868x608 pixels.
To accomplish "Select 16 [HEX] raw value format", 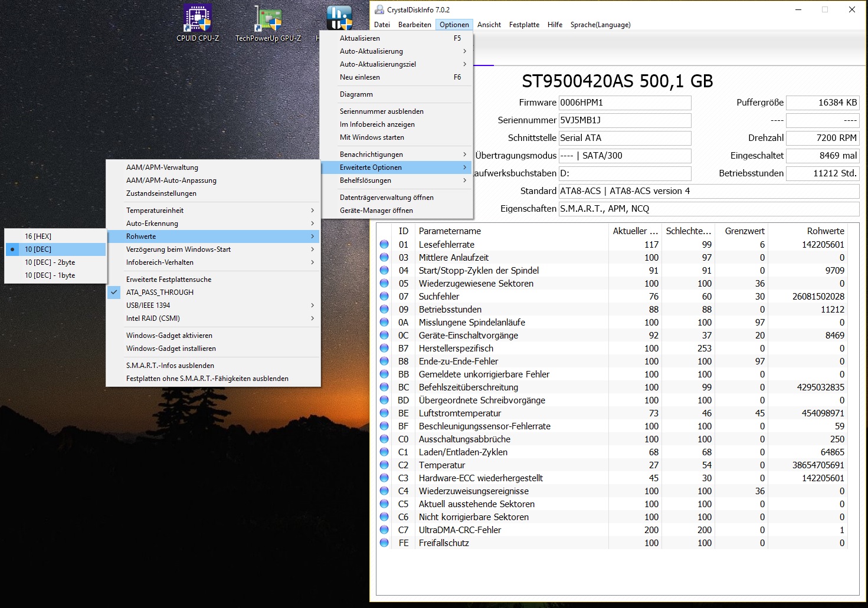I will click(55, 236).
